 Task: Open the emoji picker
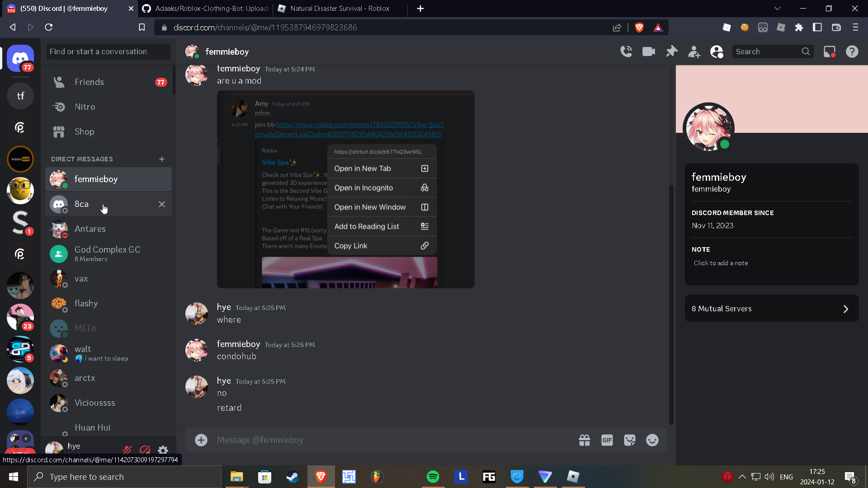652,440
